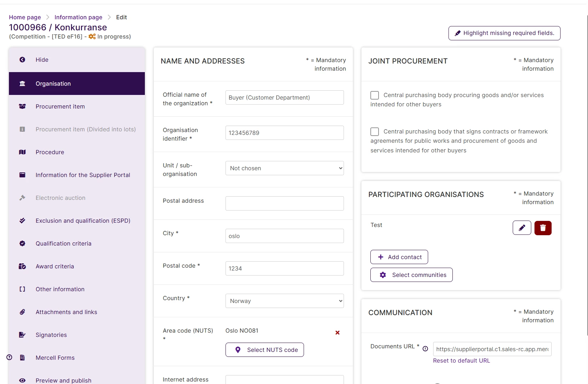Click the Award criteria sidebar icon
The width and height of the screenshot is (588, 384).
coord(22,266)
